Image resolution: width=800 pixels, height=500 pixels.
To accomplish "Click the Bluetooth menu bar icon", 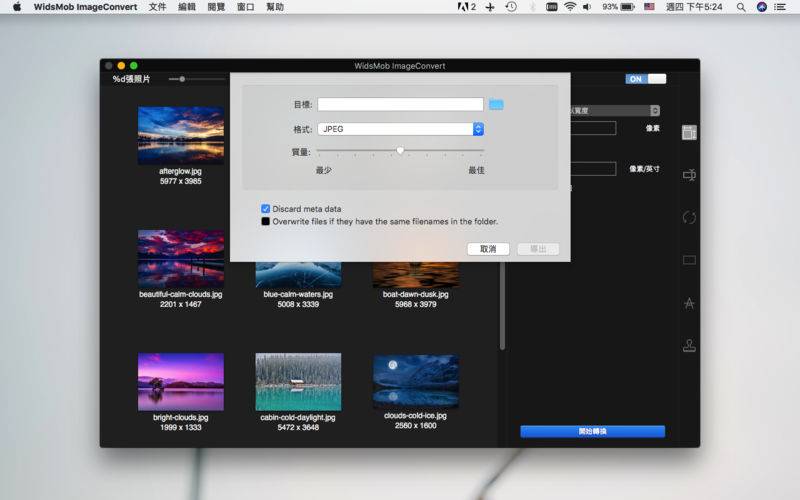I will [532, 7].
